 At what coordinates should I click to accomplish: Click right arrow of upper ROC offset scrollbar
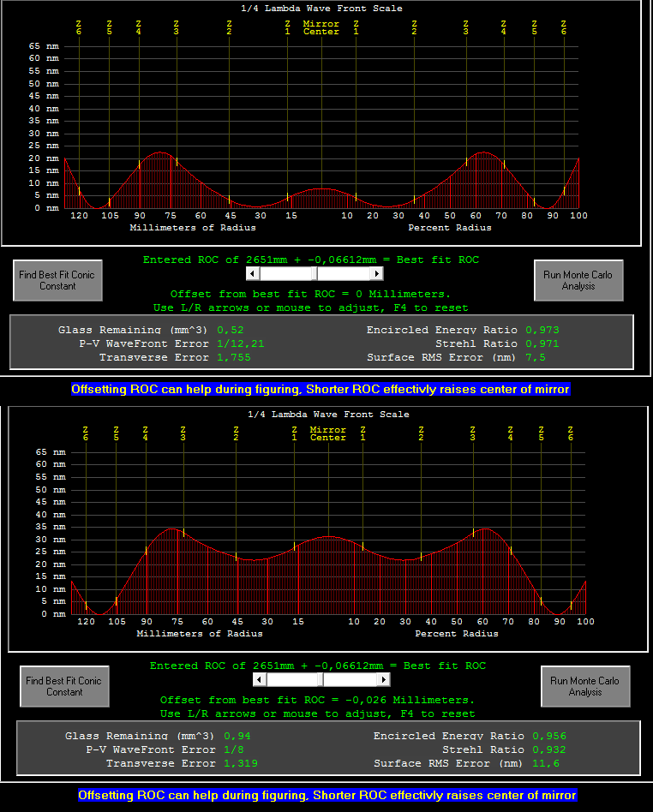coord(377,273)
